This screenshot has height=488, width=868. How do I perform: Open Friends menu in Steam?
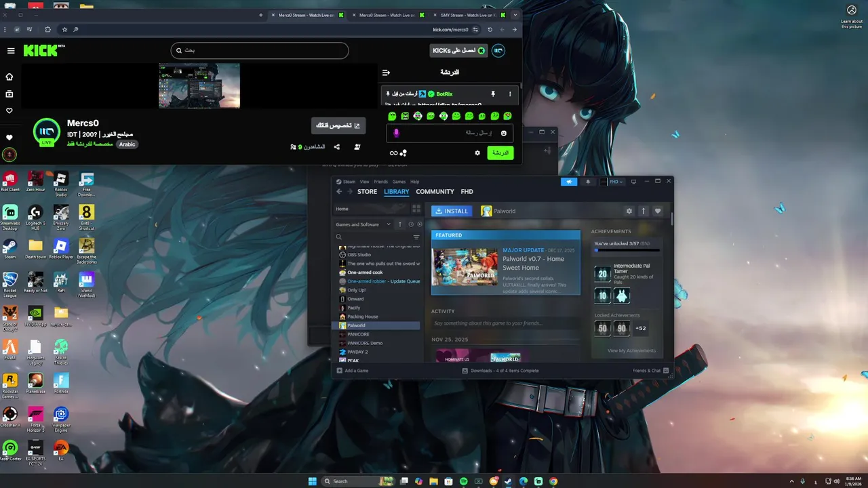point(381,182)
